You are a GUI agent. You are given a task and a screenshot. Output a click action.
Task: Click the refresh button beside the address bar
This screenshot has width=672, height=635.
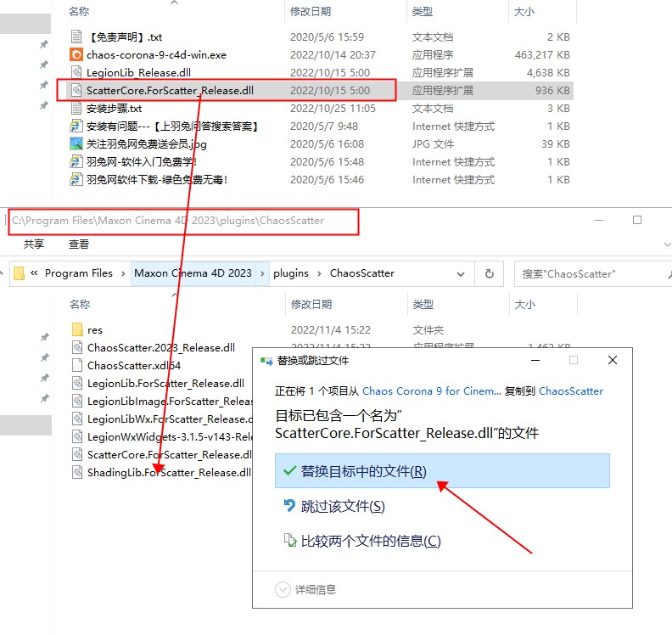coord(489,273)
